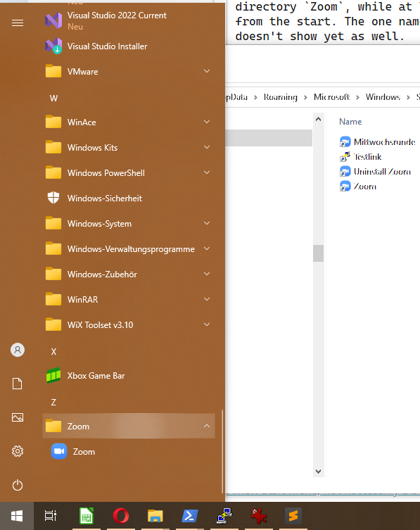The height and width of the screenshot is (530, 420).
Task: Open Sublime Text from taskbar
Action: point(293,516)
